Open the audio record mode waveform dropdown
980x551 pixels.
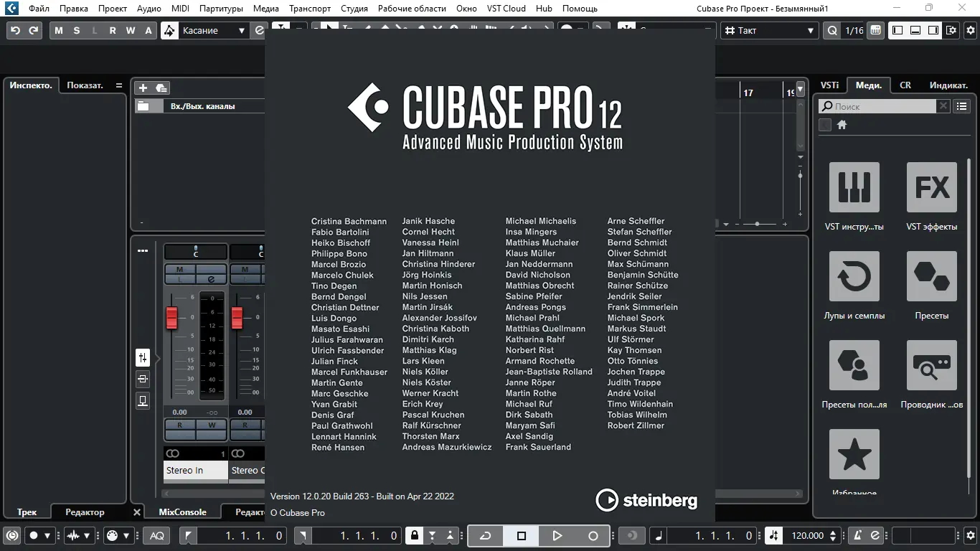pos(79,536)
